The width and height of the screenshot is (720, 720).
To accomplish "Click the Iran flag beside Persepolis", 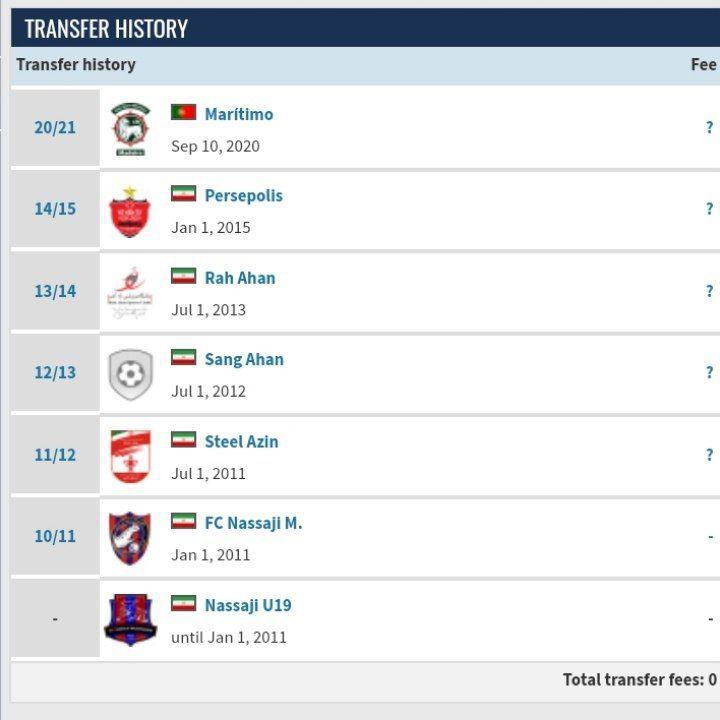I will 183,194.
